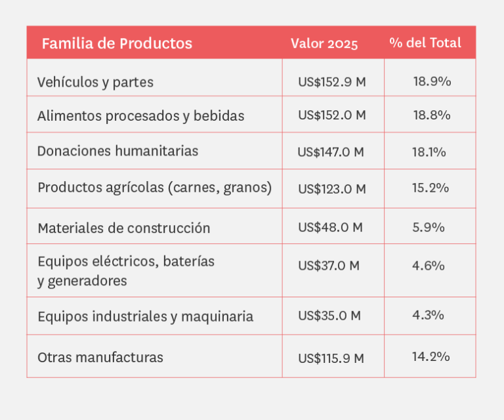
Task: Select the "Materiales de construcción" row label
Action: click(x=123, y=228)
